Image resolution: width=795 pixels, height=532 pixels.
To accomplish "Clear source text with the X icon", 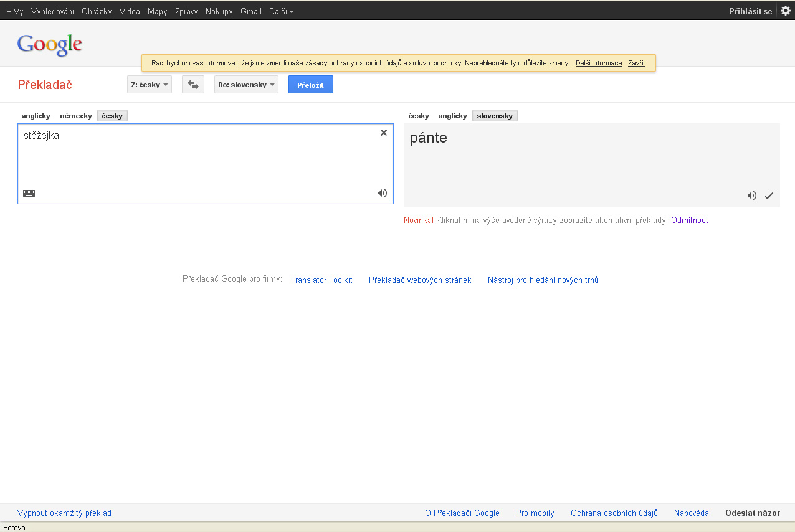I will (x=384, y=133).
